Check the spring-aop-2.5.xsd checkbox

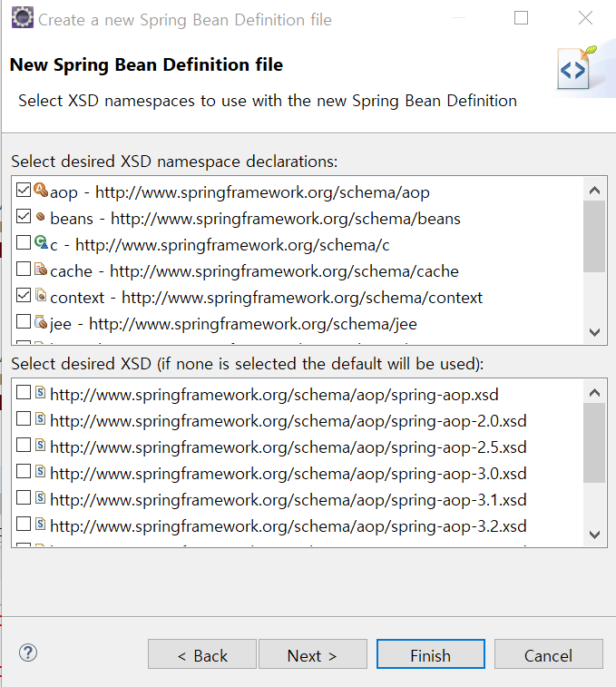[24, 445]
